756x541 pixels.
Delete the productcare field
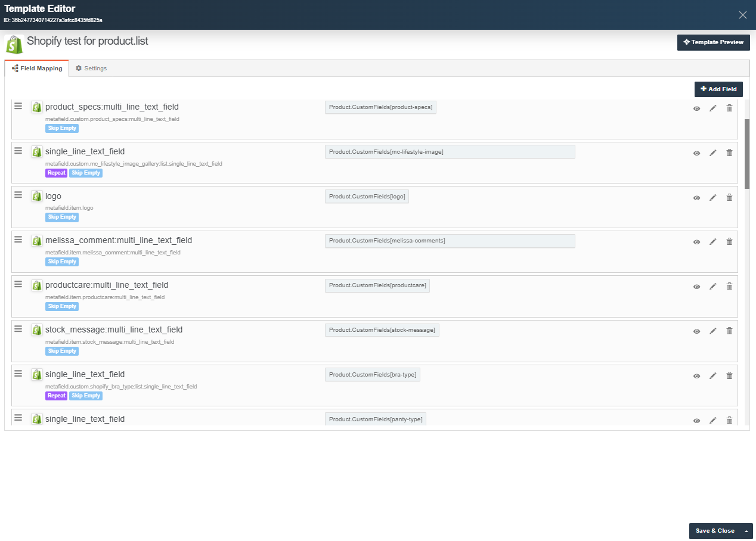coord(729,287)
